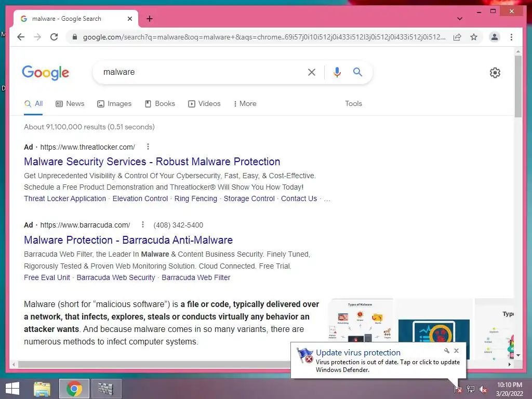This screenshot has width=532, height=399.
Task: Open Update virus protection notification title
Action: [x=358, y=353]
